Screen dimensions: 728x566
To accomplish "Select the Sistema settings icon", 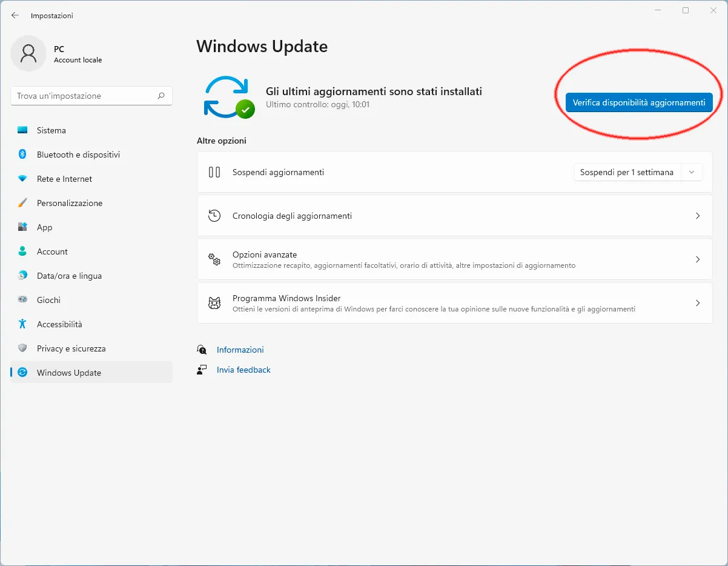I will pyautogui.click(x=24, y=130).
